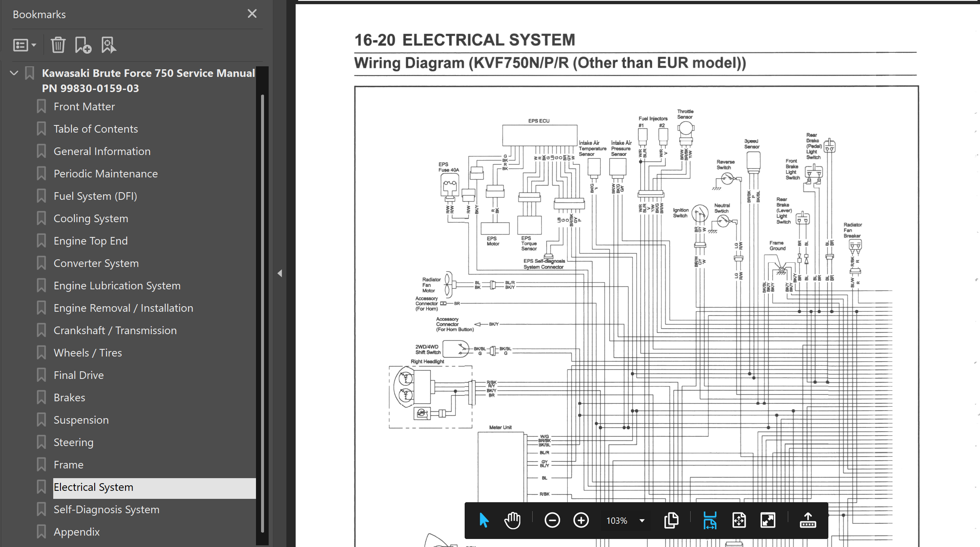
Task: Click the bookmark icon beside Brakes
Action: [41, 397]
